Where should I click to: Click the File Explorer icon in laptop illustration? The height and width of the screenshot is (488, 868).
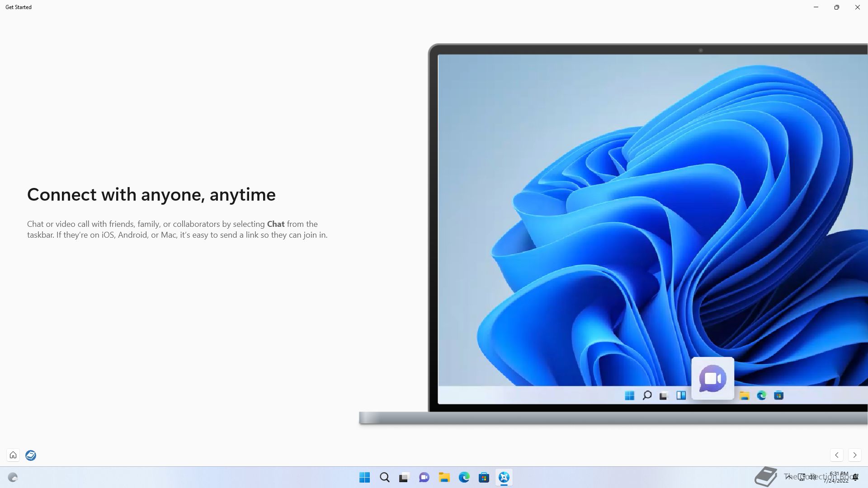744,396
